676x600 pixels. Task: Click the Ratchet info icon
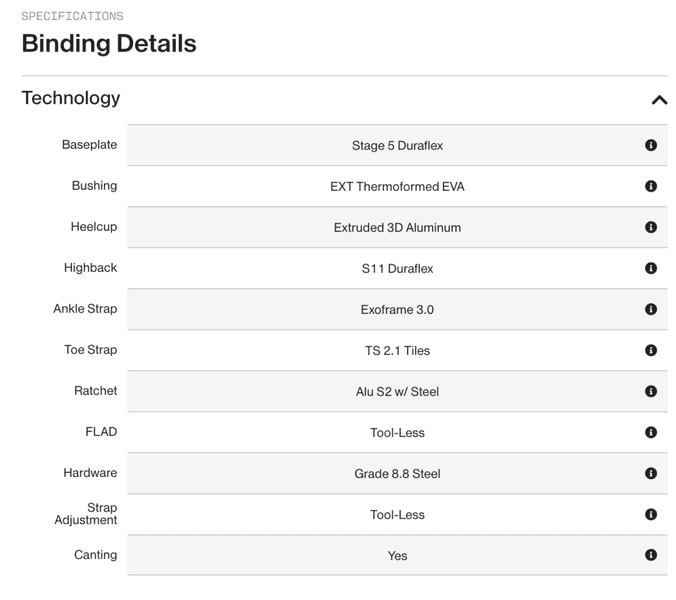click(x=651, y=391)
